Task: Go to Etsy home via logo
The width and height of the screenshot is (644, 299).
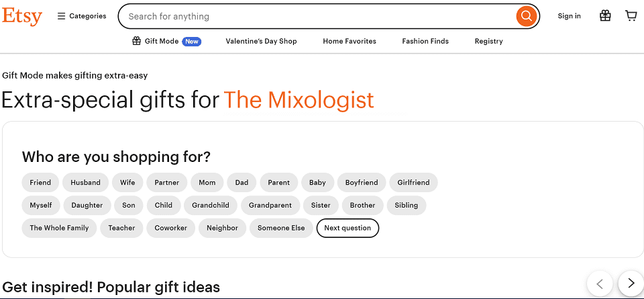Action: 21,16
